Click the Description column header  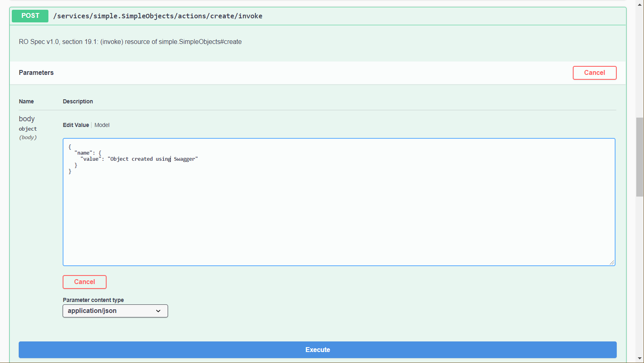pos(78,101)
